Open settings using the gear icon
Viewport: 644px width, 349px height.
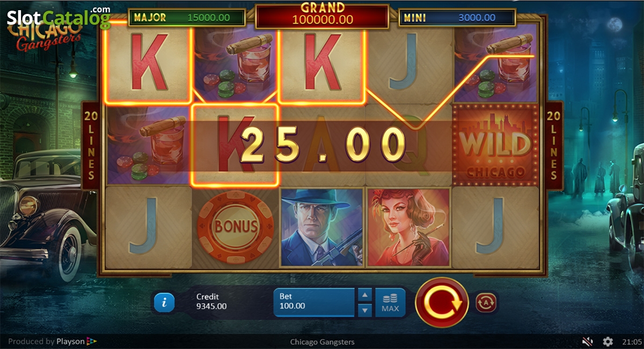point(608,341)
